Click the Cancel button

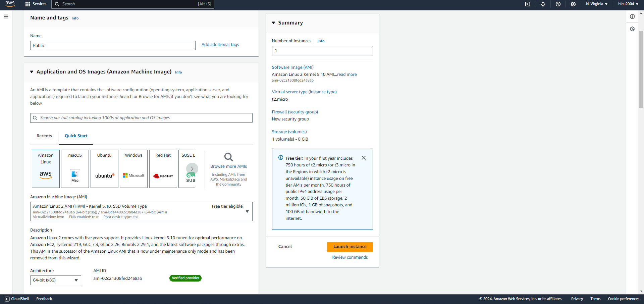[x=285, y=247]
